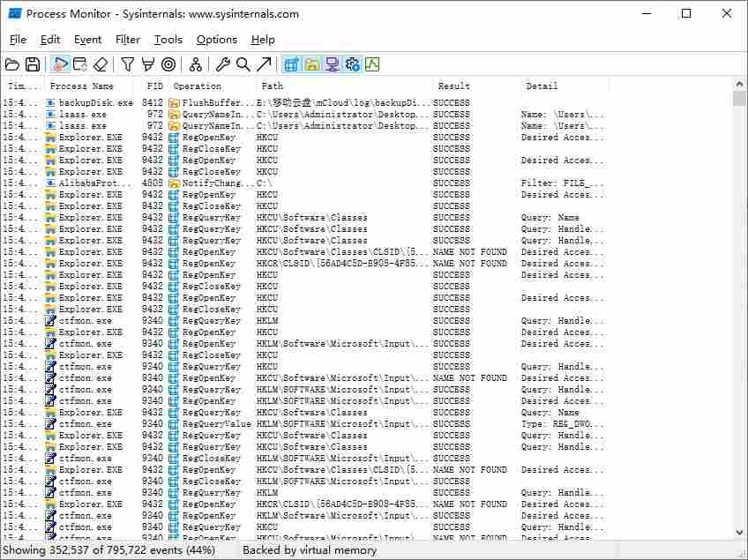Toggle showing process and thread activity
This screenshot has height=560, width=748.
(x=353, y=64)
